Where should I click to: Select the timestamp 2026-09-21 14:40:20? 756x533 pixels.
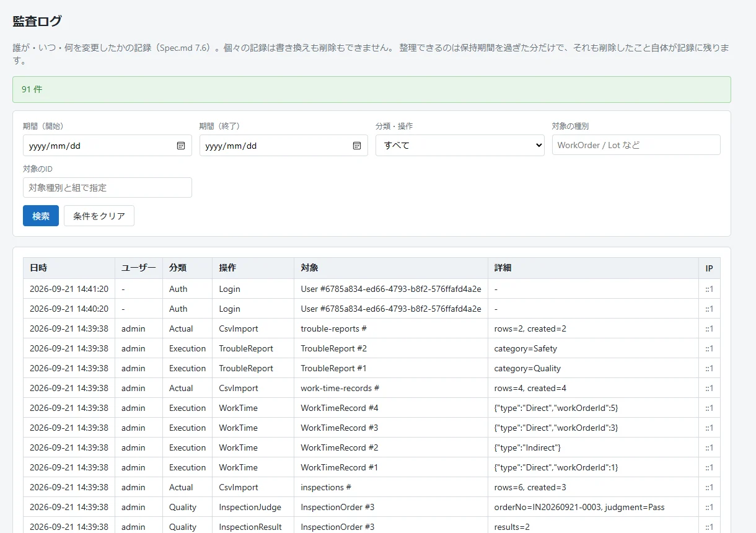coord(69,309)
